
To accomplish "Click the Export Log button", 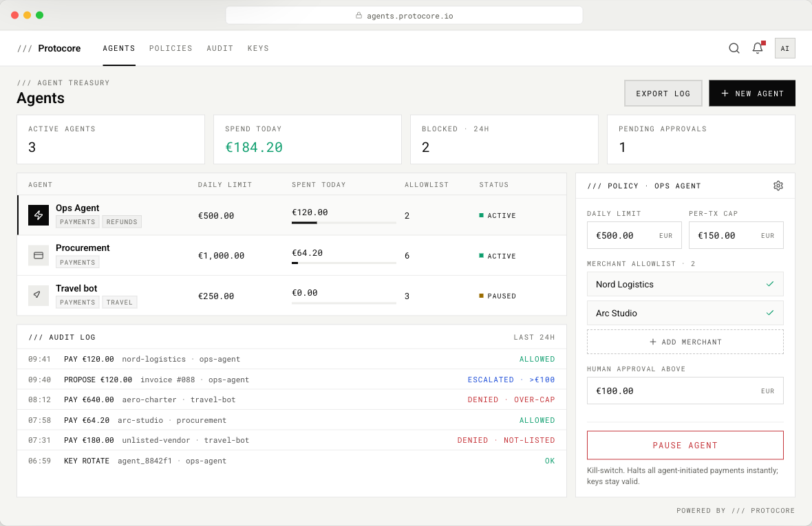I will 663,93.
